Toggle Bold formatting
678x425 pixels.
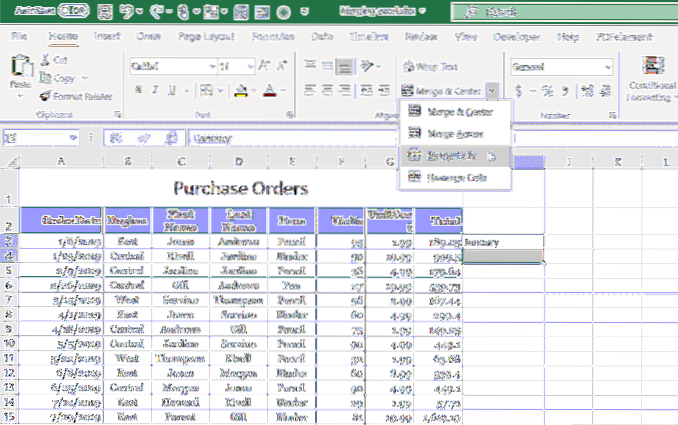pyautogui.click(x=138, y=90)
